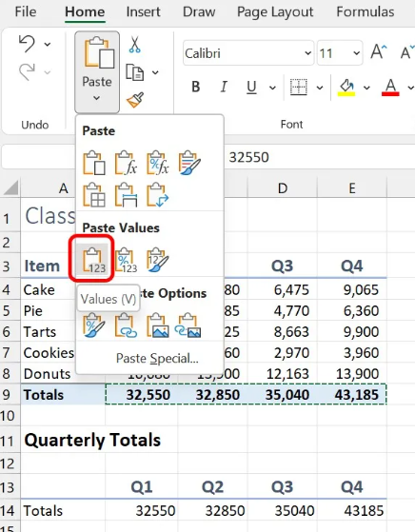
Task: Switch to the Home tab
Action: pos(85,11)
